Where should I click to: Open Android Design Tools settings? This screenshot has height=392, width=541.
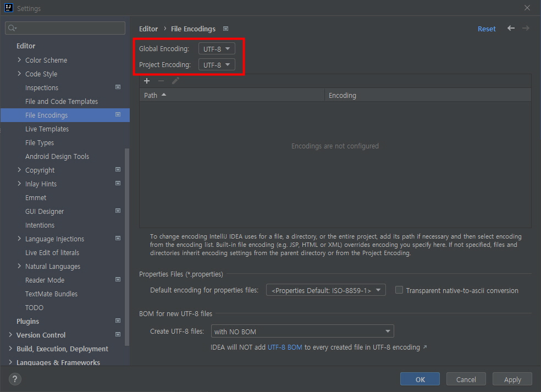(57, 156)
